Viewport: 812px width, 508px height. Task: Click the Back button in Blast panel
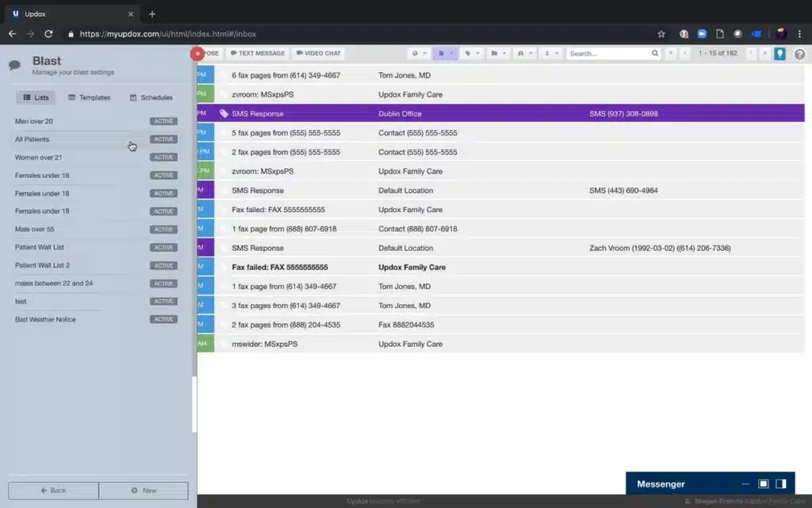coord(53,491)
